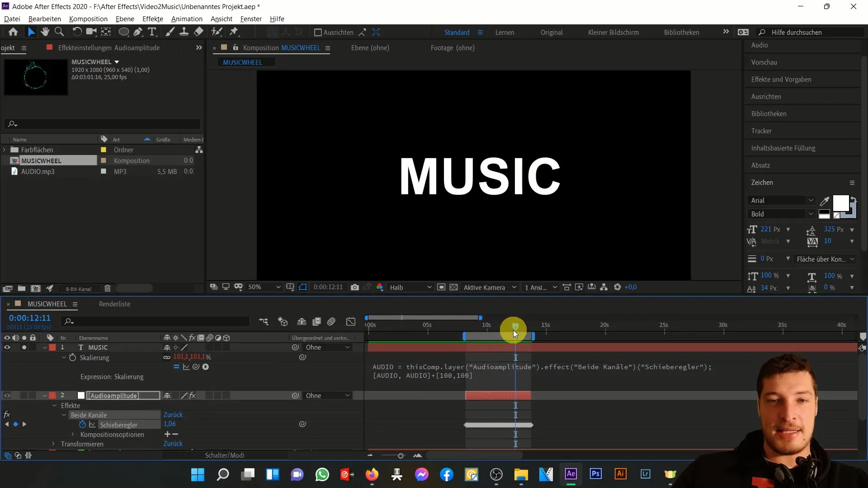Adjust the timeline zoom slider
868x488 pixels.
point(400,455)
